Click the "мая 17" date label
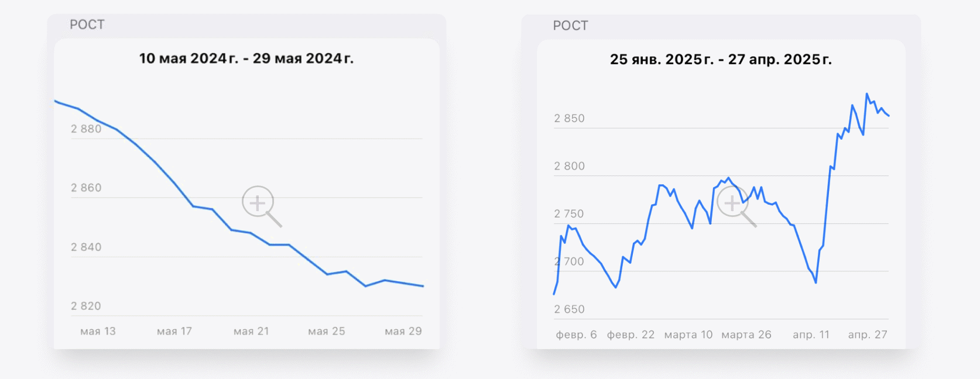980x379 pixels. click(x=174, y=331)
